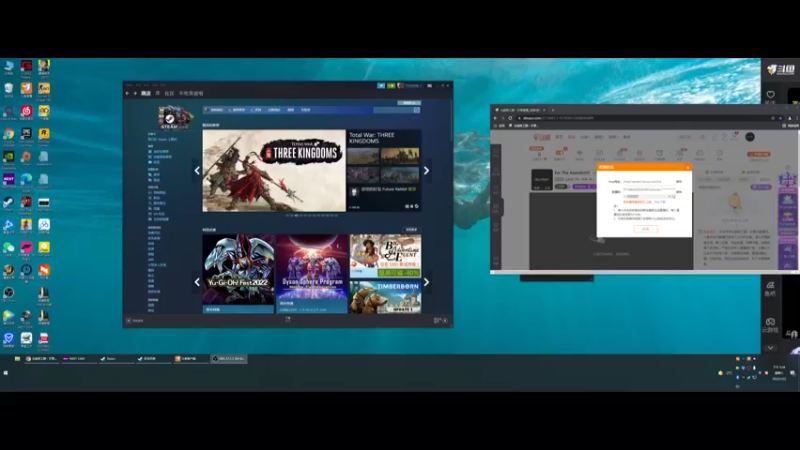Image resolution: width=800 pixels, height=450 pixels.
Task: Open File Explorer from the taskbar
Action: tap(17, 359)
